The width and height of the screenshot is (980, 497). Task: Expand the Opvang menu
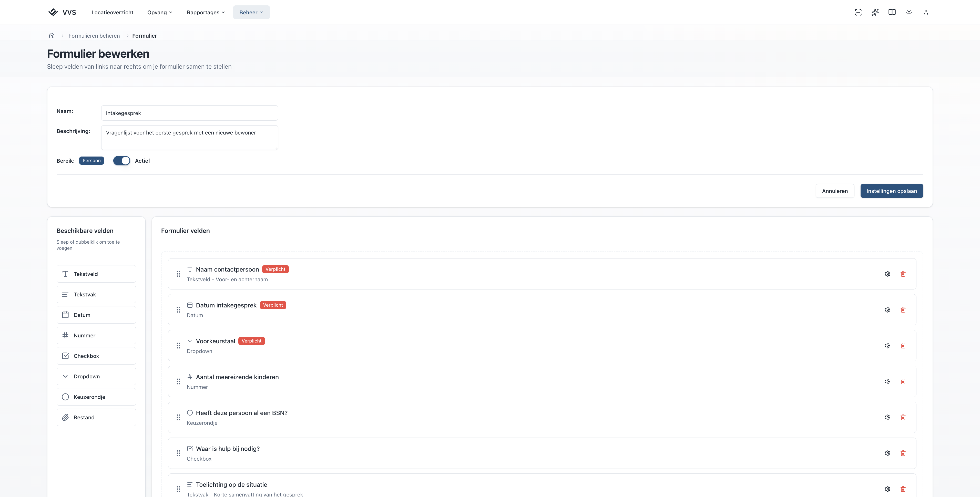[160, 12]
